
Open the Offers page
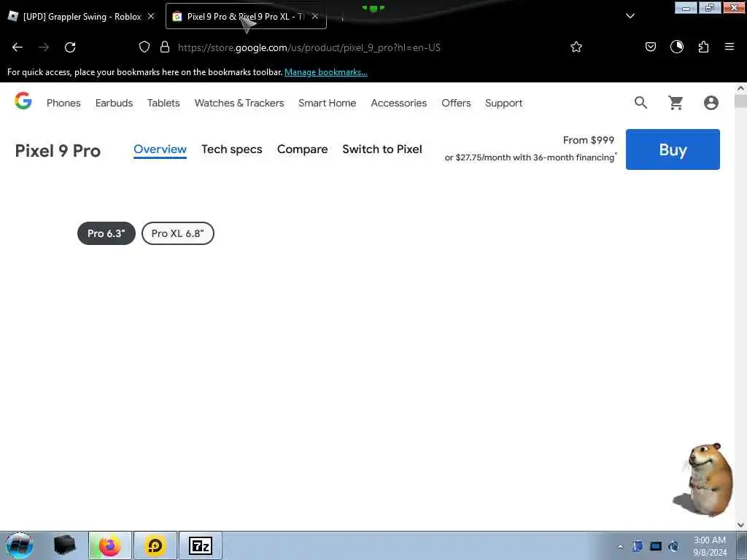(x=456, y=103)
